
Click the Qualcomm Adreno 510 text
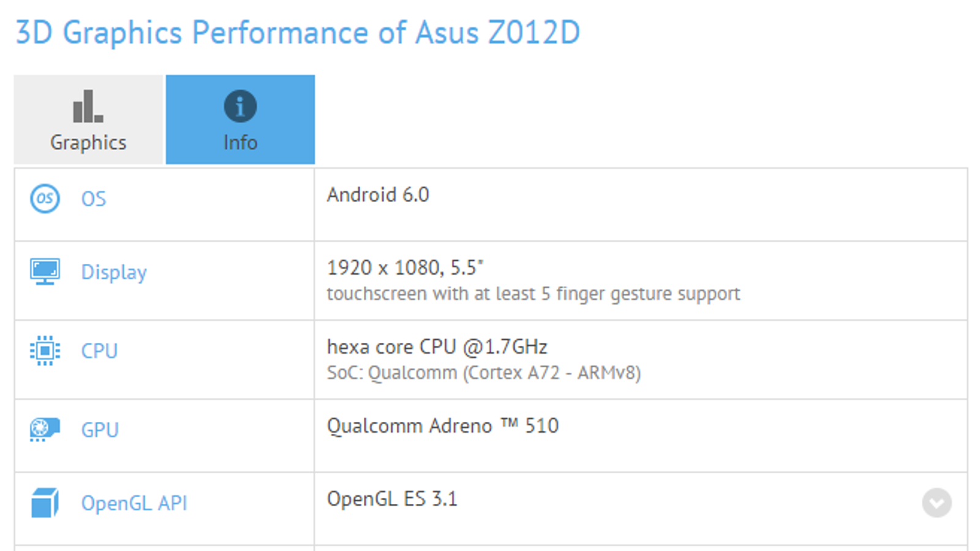click(x=442, y=425)
